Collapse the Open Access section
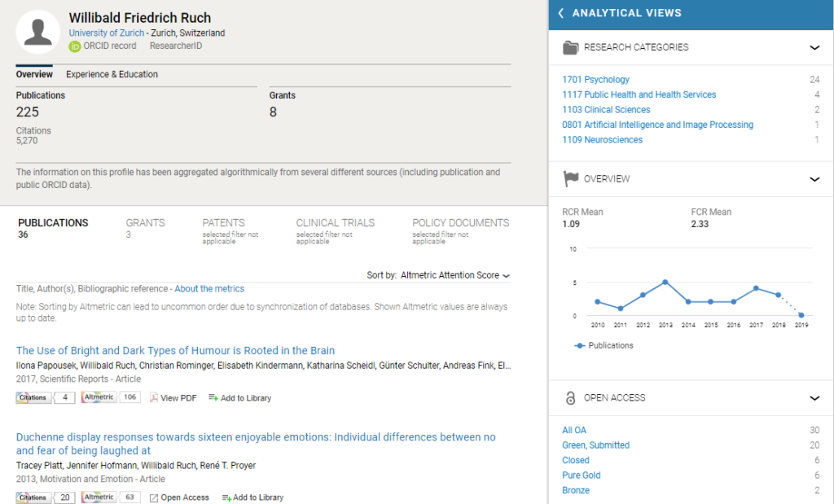 814,398
